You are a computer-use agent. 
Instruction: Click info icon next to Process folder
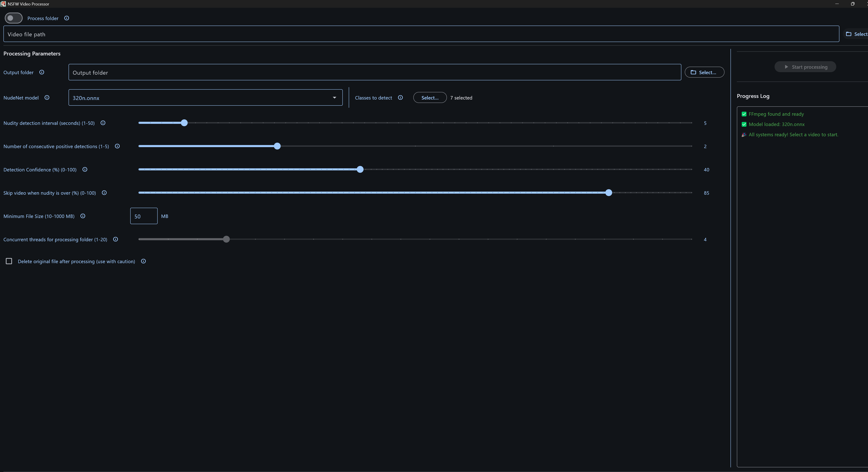coord(67,18)
